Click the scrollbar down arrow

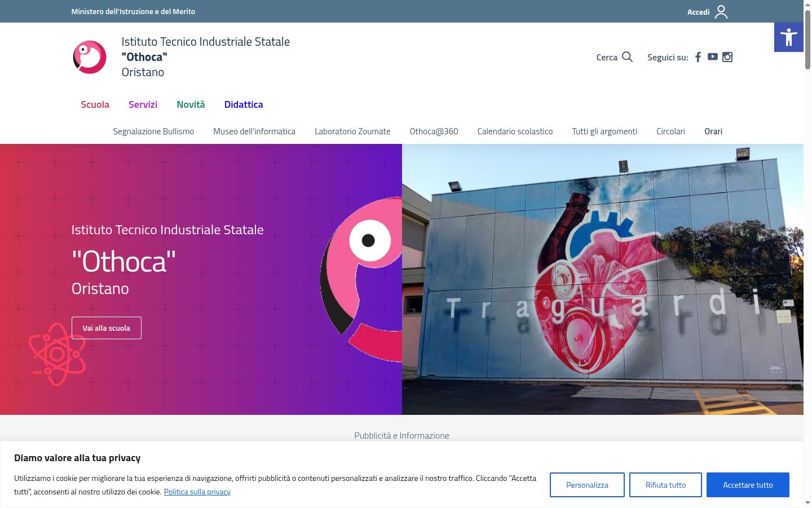[x=808, y=503]
